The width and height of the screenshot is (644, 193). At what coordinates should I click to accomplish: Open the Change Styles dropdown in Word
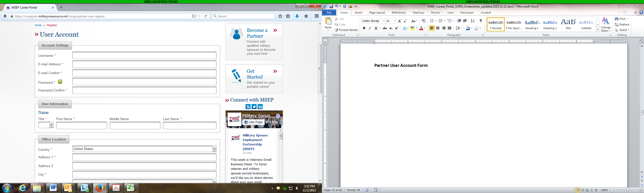pyautogui.click(x=606, y=25)
